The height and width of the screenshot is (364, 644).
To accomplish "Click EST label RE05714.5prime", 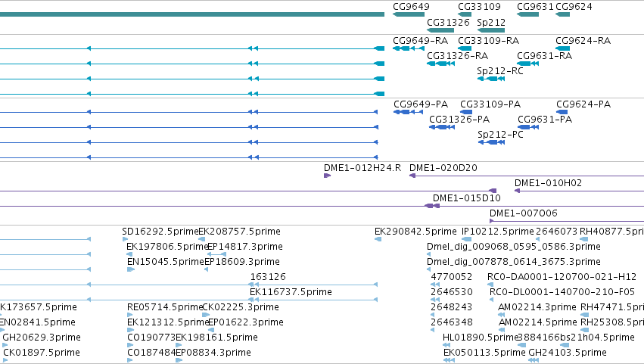I will (165, 307).
